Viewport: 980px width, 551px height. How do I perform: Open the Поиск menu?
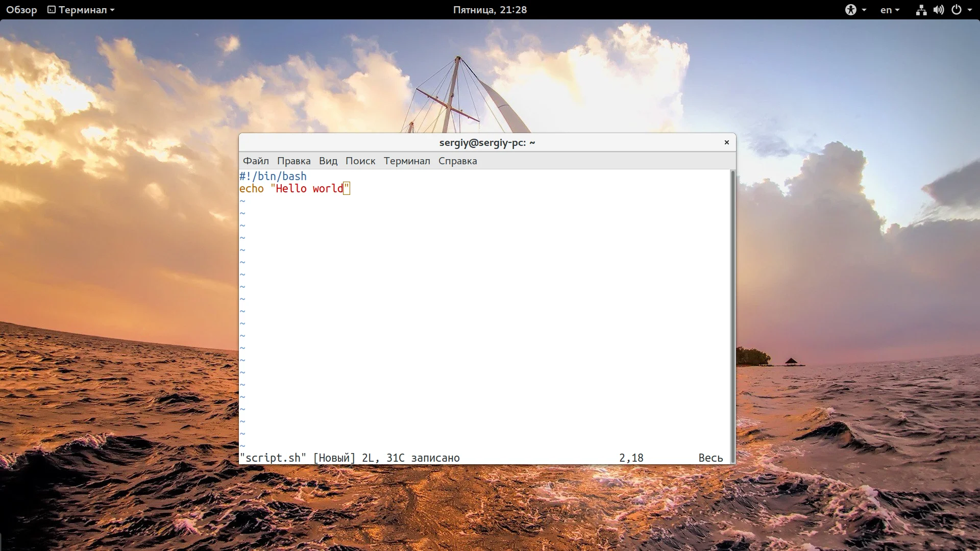360,161
